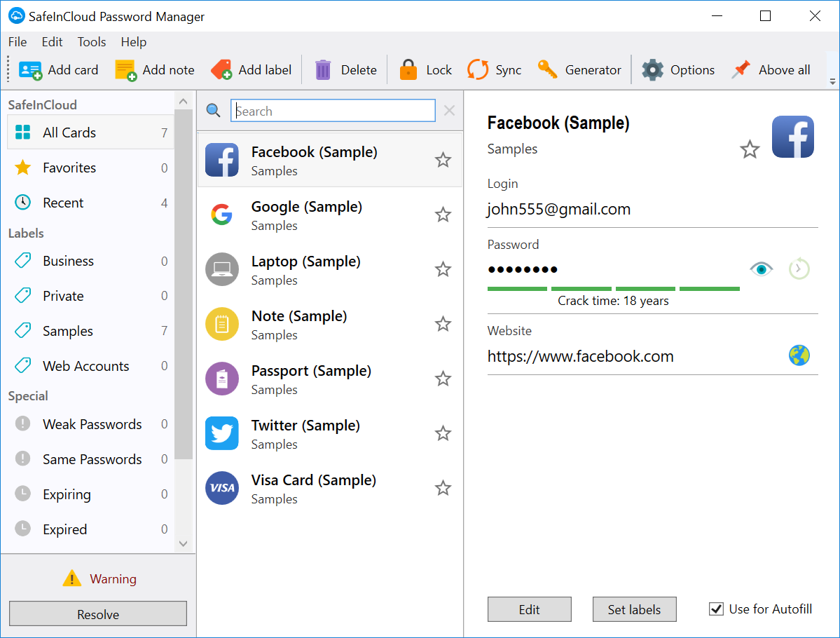Lock the database with the Lock icon

[x=408, y=69]
